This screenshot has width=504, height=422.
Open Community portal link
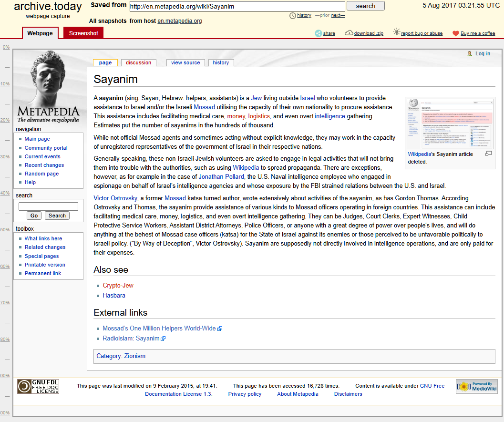[46, 148]
